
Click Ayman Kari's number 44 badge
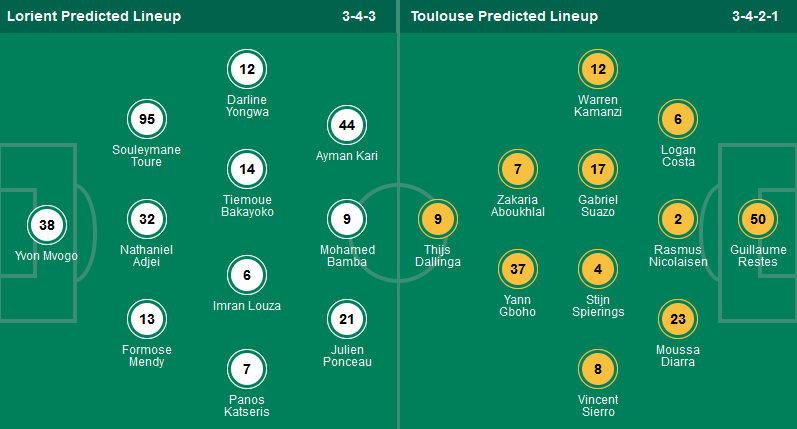(x=347, y=125)
